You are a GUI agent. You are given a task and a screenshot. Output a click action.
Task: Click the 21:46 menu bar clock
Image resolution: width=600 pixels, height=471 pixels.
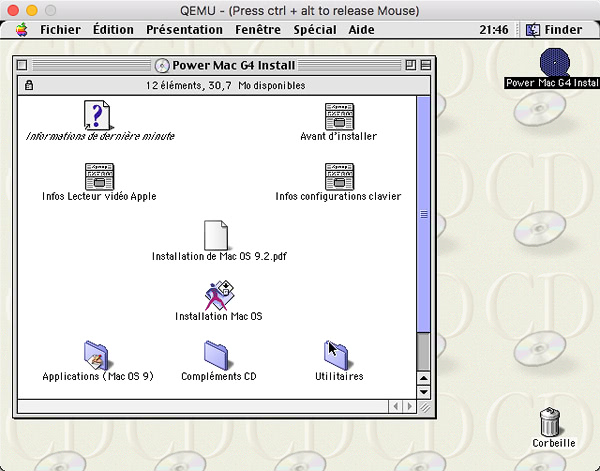point(494,29)
